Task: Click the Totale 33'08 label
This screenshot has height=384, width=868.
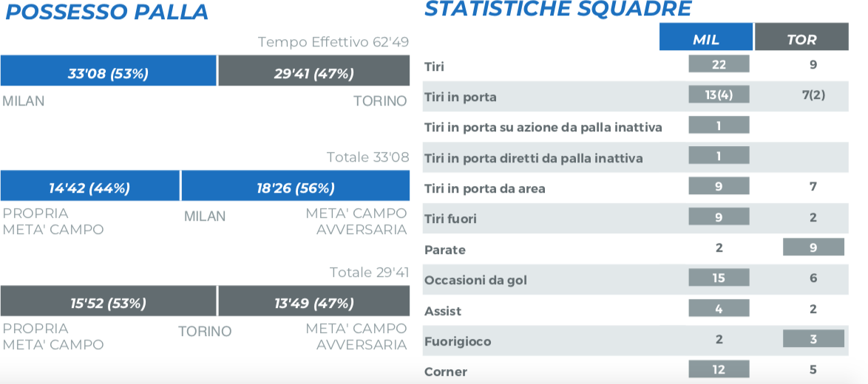Action: [x=367, y=157]
